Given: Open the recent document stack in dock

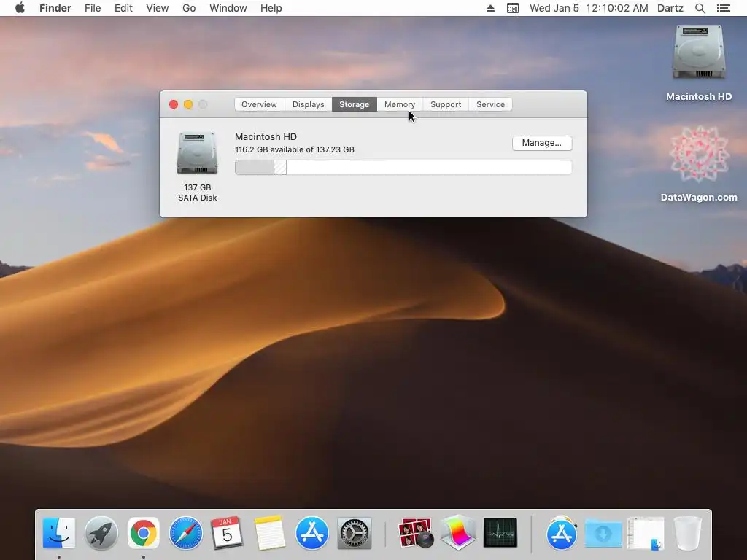Looking at the screenshot, I should click(x=646, y=533).
